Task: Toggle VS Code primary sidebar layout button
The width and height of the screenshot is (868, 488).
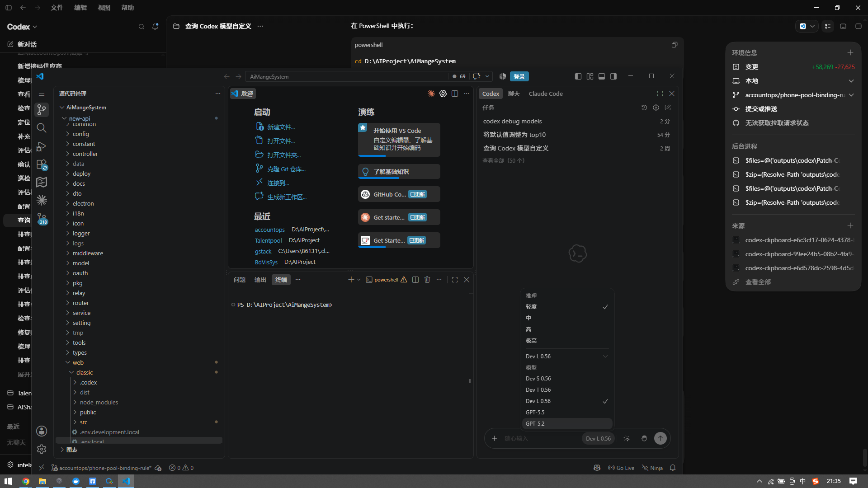Action: pos(578,76)
